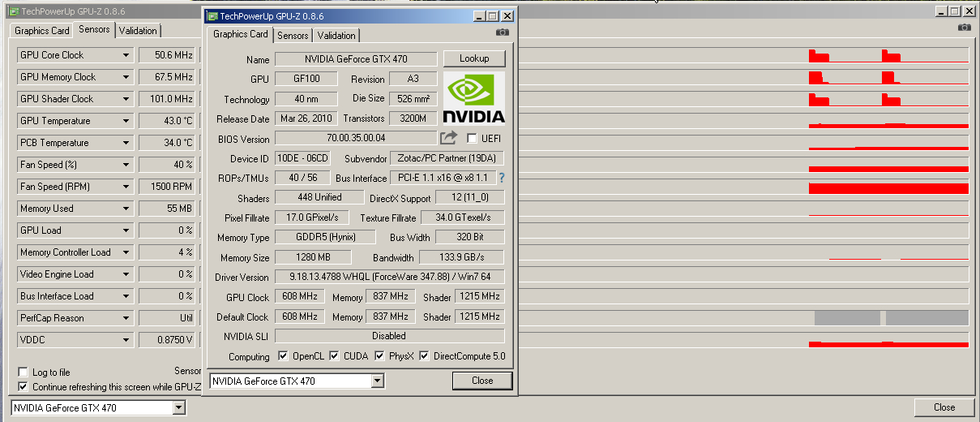Click the camera screenshot icon in front GPU-Z window
The height and width of the screenshot is (422, 980).
coord(503,32)
